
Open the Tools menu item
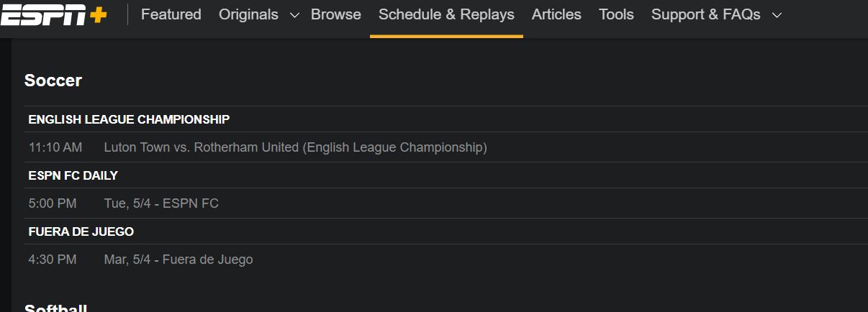[616, 14]
